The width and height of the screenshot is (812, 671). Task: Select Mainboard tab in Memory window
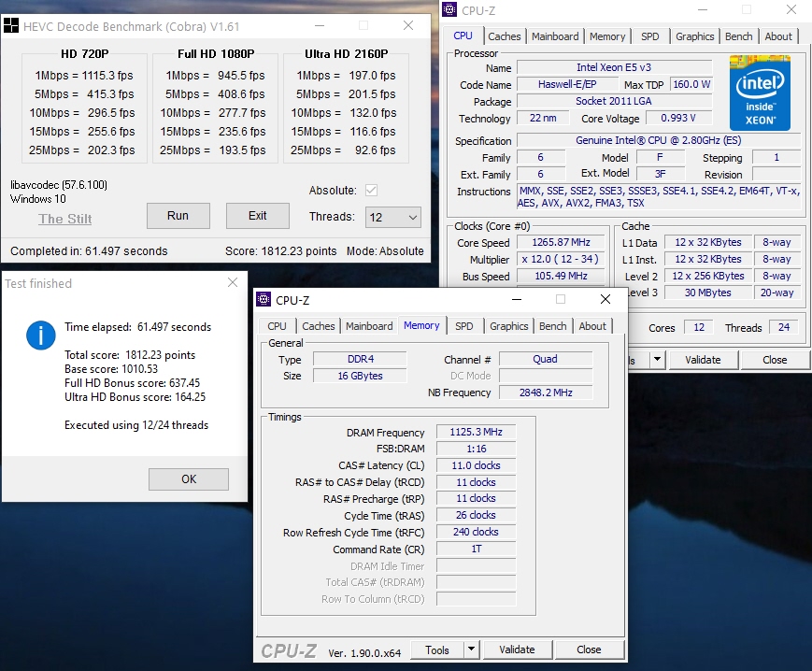click(369, 326)
